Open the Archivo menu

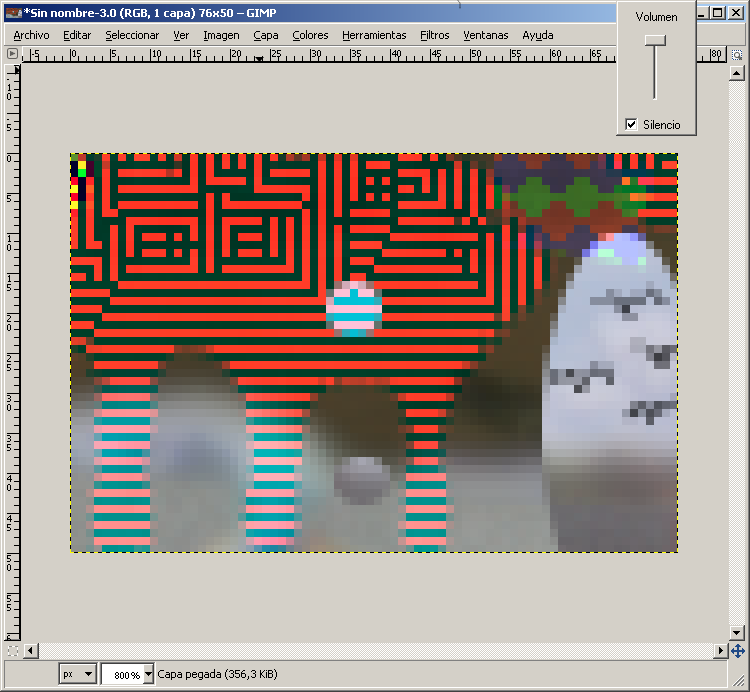pos(31,35)
